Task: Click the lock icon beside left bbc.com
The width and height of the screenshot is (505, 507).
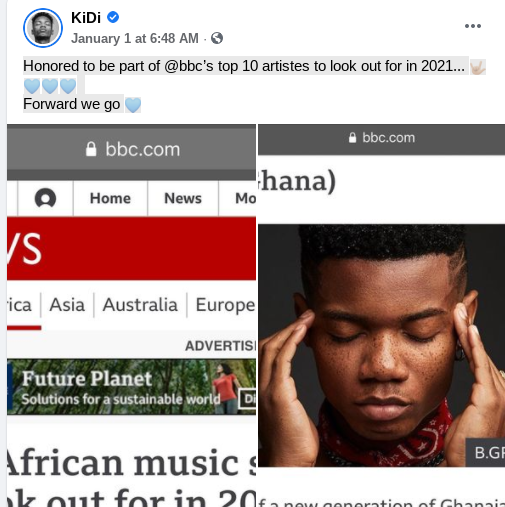Action: coord(91,149)
